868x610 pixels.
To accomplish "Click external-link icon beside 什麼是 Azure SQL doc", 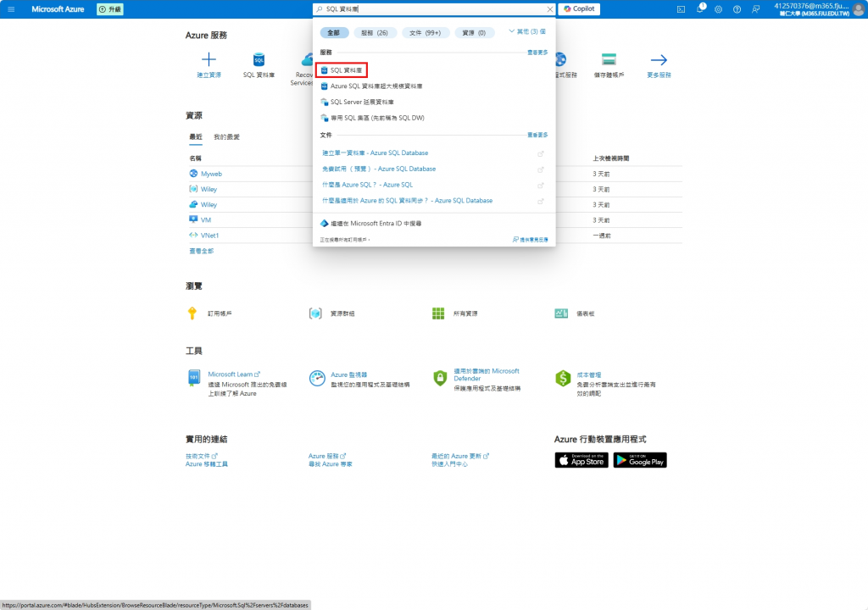I will pos(540,186).
